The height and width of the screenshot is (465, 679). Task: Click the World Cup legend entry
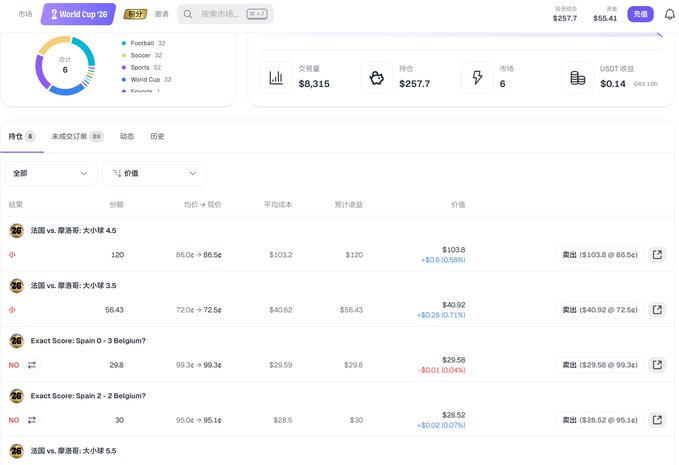[146, 80]
